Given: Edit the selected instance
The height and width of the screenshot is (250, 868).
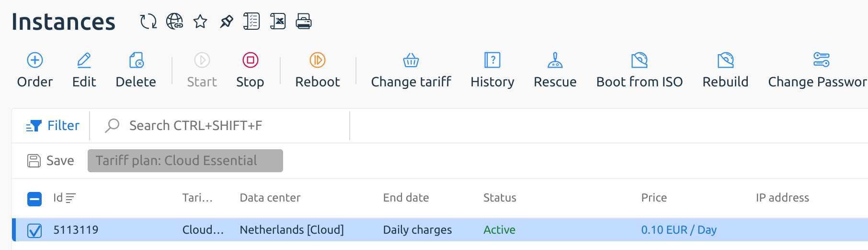Looking at the screenshot, I should coord(84,71).
